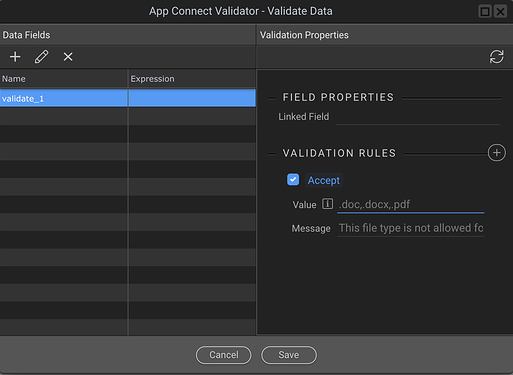This screenshot has width=513, height=375.
Task: Click the Expression column header
Action: (192, 79)
